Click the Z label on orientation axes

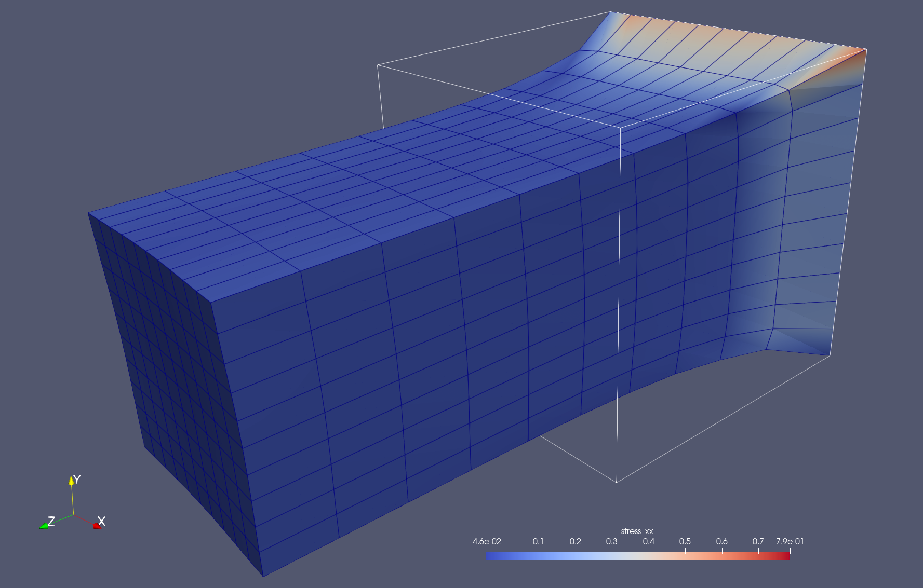[51, 521]
